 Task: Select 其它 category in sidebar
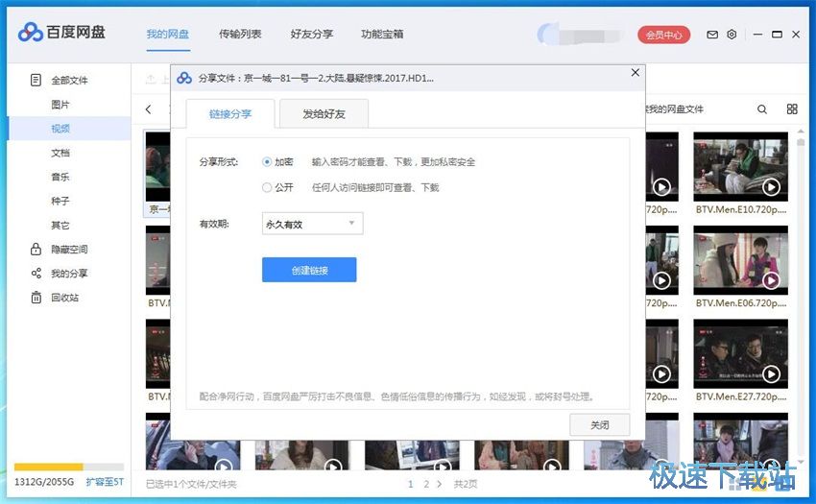(60, 225)
